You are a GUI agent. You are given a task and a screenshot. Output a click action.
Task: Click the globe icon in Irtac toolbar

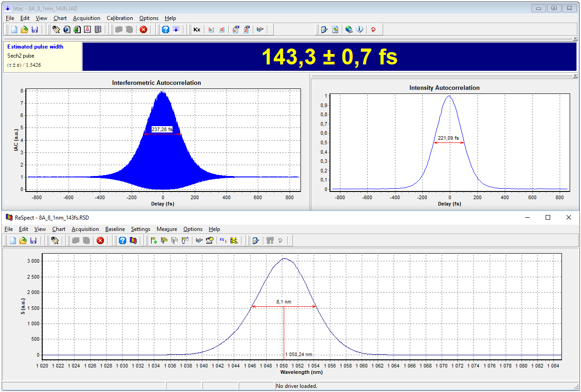click(x=349, y=29)
